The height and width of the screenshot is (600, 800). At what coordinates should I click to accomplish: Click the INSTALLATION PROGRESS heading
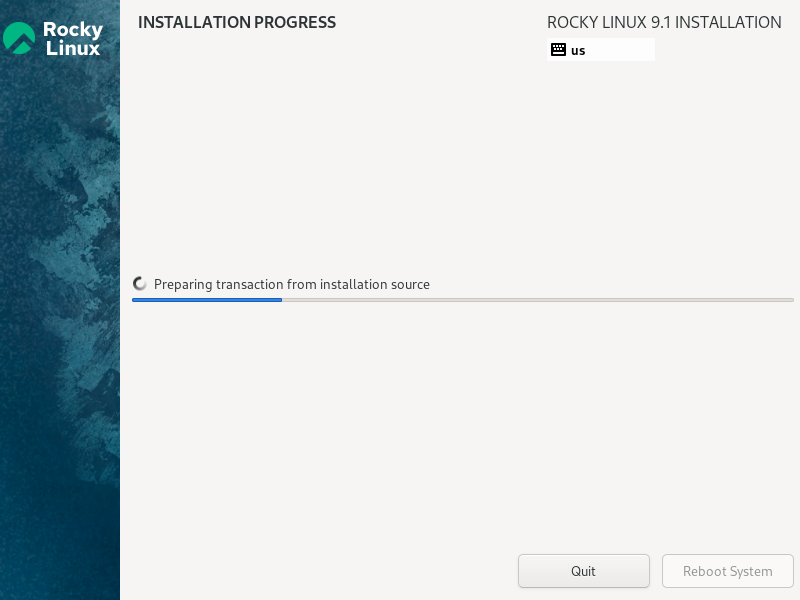tap(237, 22)
